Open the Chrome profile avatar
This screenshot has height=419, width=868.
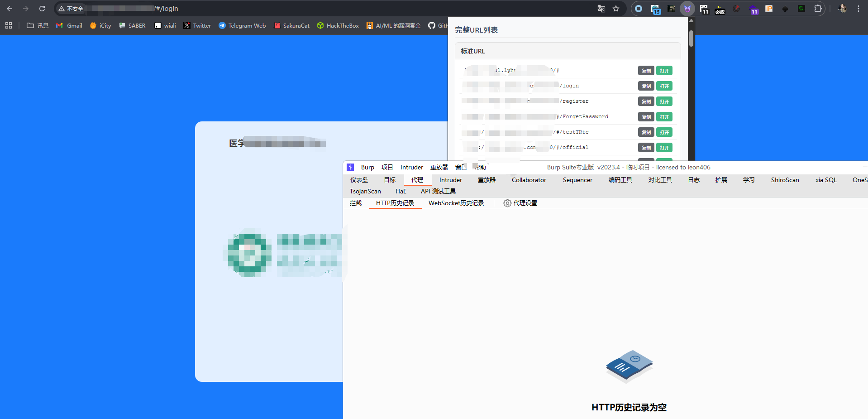(842, 9)
